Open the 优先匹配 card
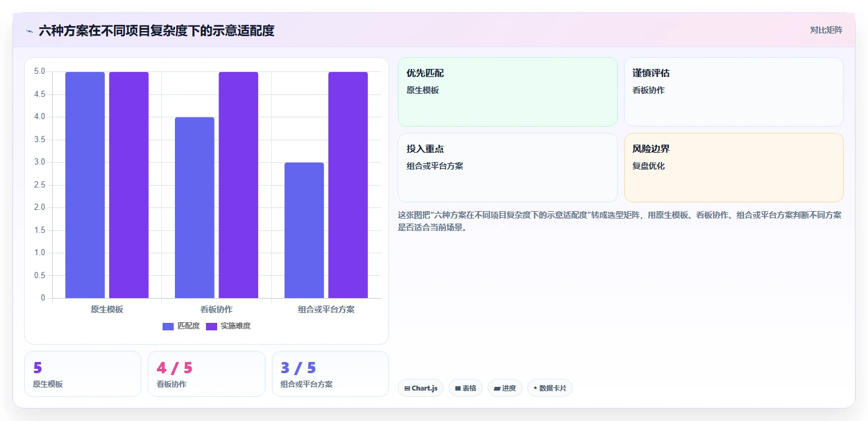 pyautogui.click(x=508, y=92)
